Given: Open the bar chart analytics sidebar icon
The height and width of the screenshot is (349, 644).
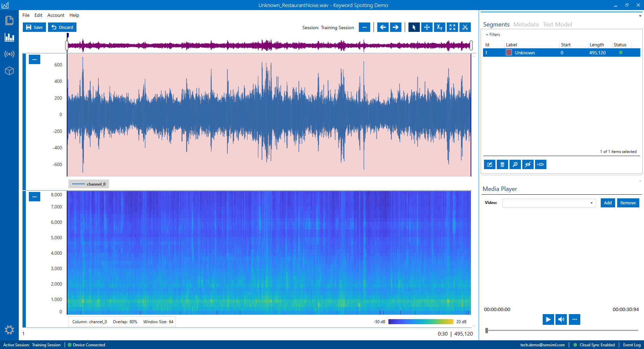Looking at the screenshot, I should point(9,37).
